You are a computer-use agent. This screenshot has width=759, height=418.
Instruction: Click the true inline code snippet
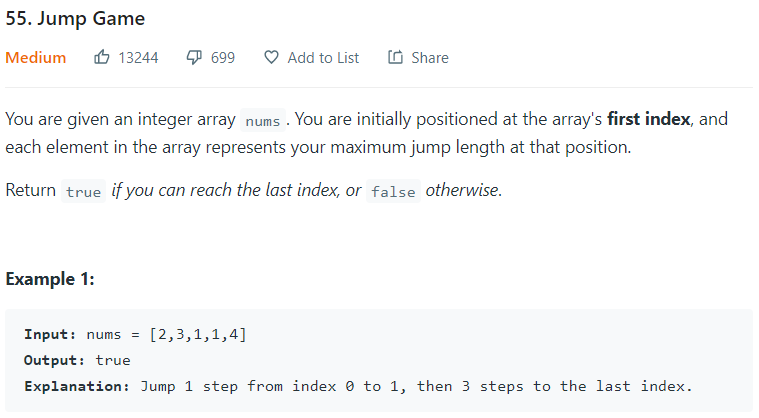(x=83, y=192)
